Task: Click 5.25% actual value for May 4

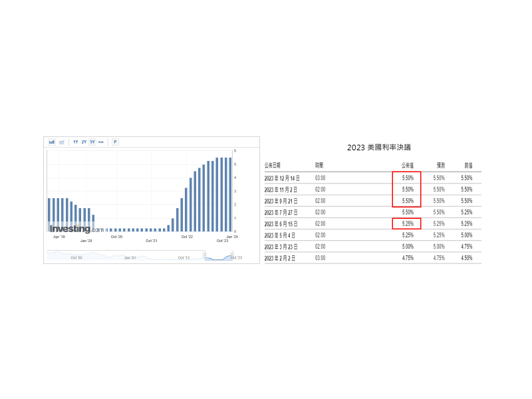Action: (x=408, y=235)
